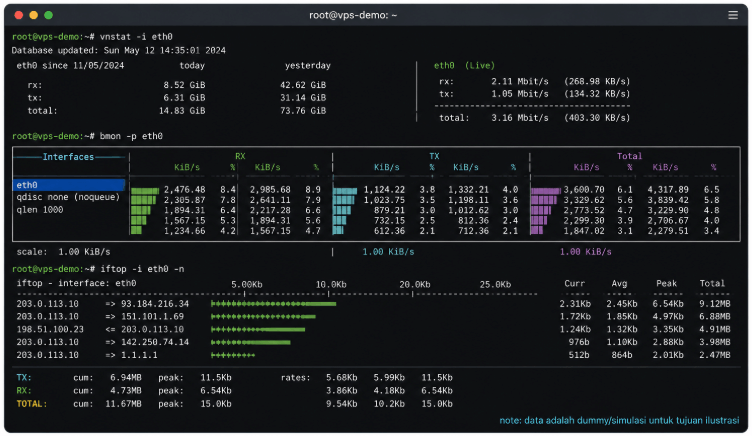Click the traffic bar for 1.1.1.1
Image resolution: width=752 pixels, height=436 pixels.
pyautogui.click(x=233, y=355)
